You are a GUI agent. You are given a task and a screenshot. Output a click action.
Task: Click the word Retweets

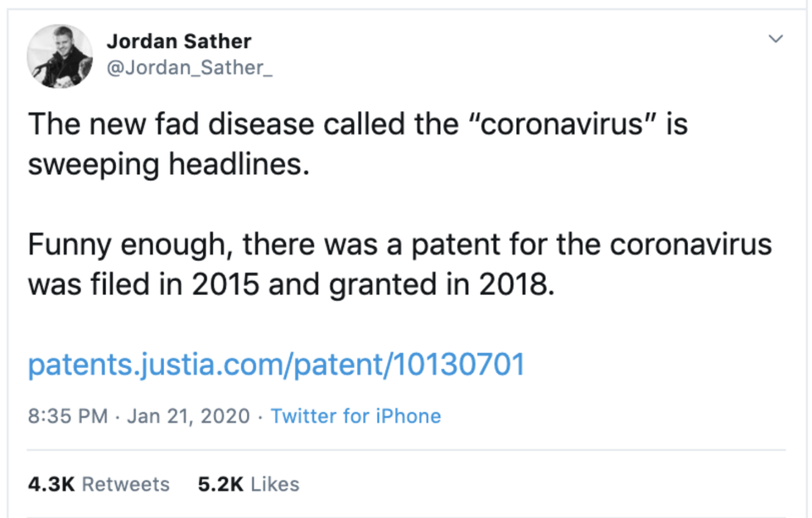coord(126,484)
